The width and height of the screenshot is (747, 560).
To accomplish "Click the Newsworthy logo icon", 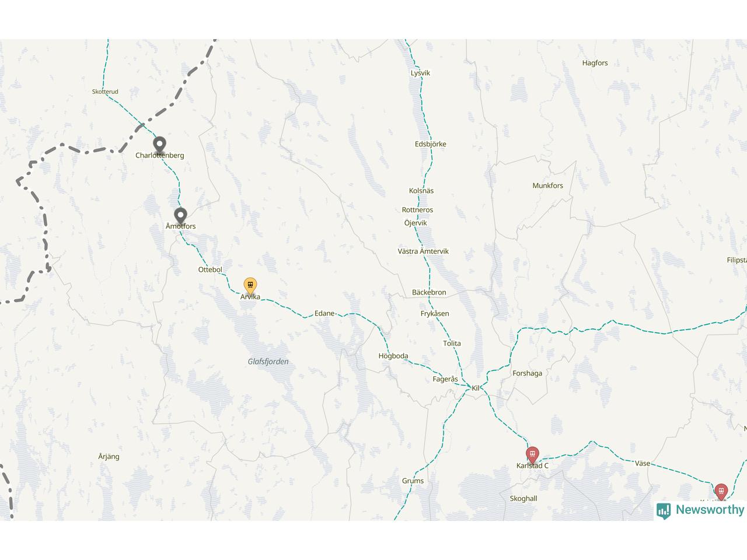I will [664, 510].
